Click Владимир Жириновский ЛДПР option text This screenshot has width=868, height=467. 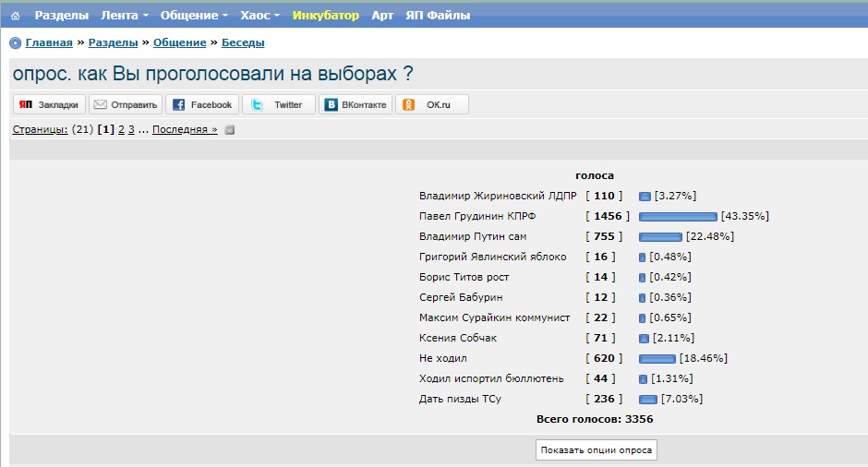tap(498, 196)
